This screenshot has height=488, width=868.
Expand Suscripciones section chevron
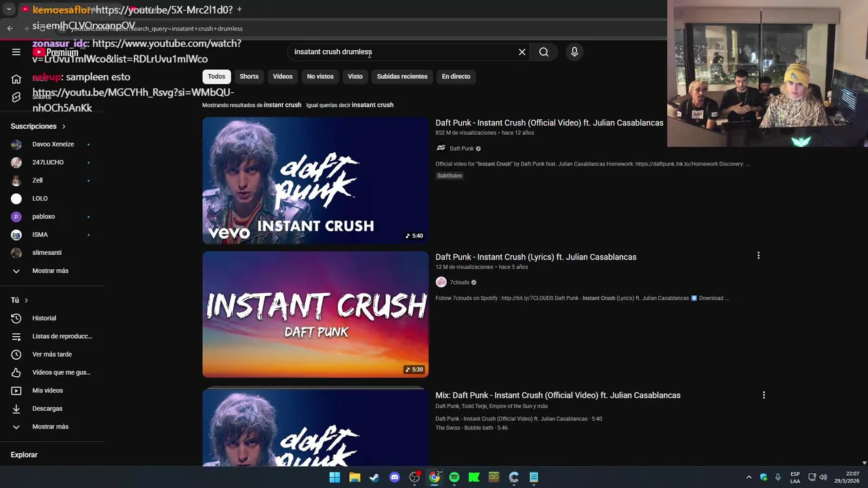click(64, 127)
